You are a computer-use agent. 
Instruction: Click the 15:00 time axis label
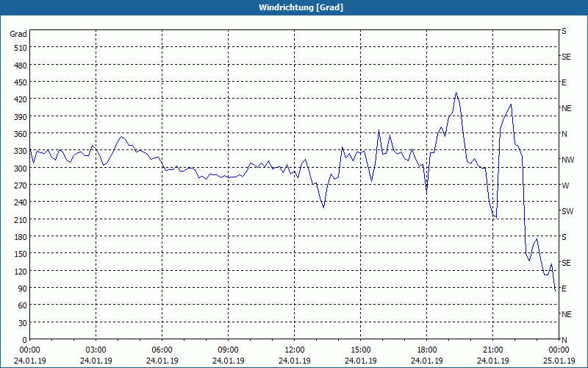coord(360,350)
